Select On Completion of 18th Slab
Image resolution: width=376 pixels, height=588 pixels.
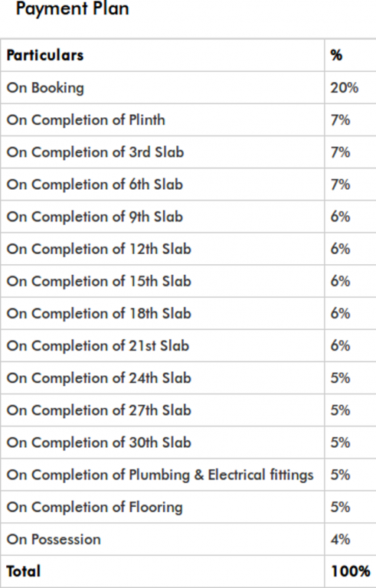(x=99, y=313)
